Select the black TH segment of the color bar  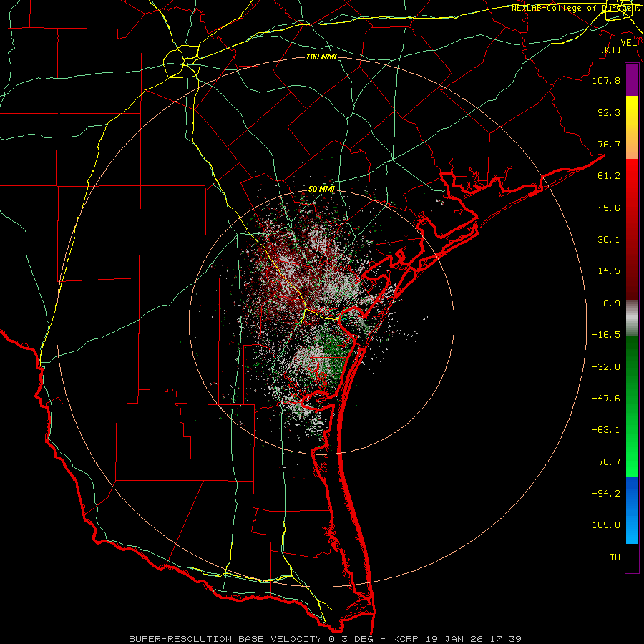(x=632, y=557)
